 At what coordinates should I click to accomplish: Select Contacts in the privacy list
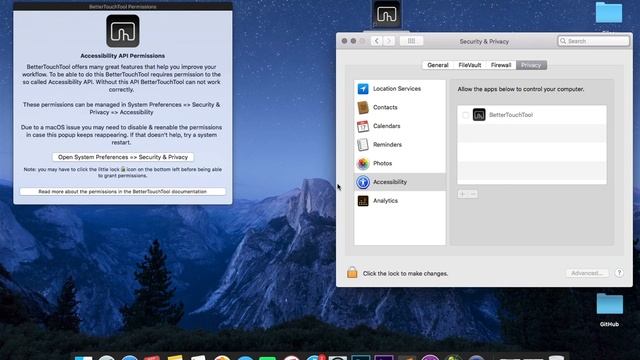400,107
